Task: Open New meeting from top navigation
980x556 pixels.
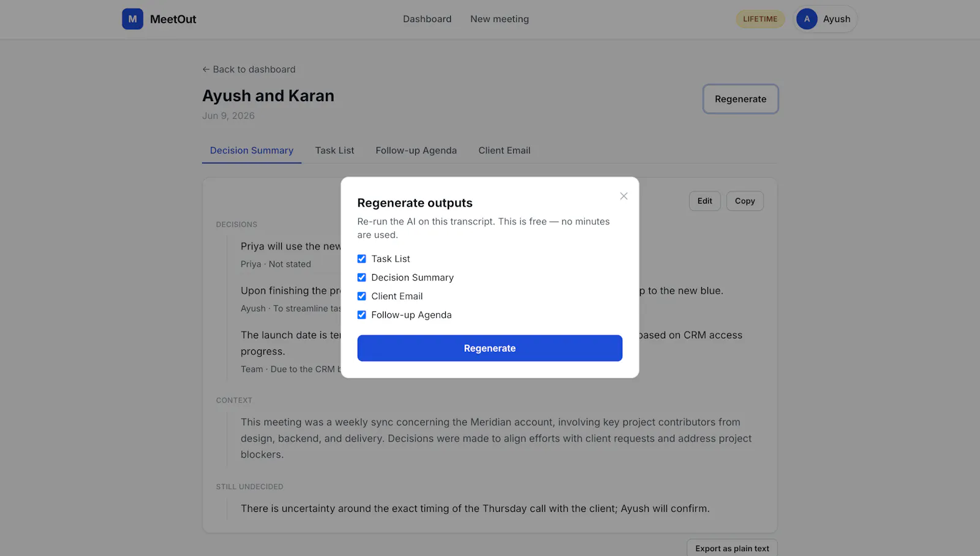Action: pyautogui.click(x=499, y=19)
